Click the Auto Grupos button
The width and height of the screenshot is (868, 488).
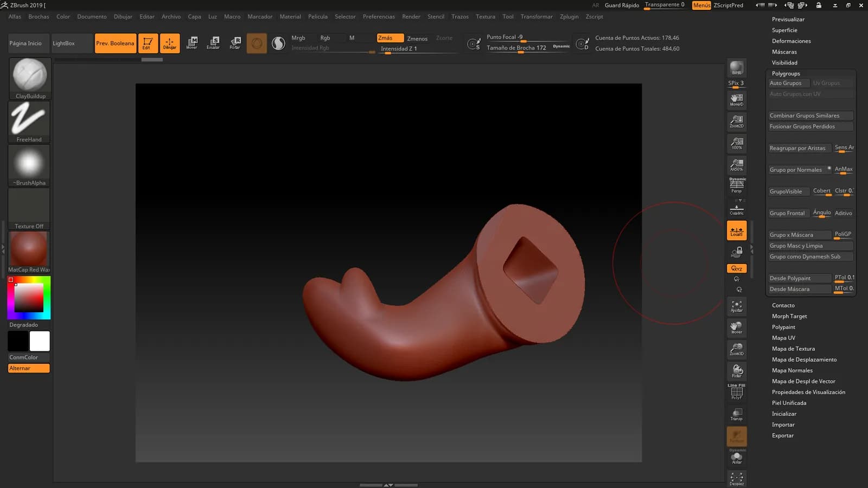click(788, 83)
